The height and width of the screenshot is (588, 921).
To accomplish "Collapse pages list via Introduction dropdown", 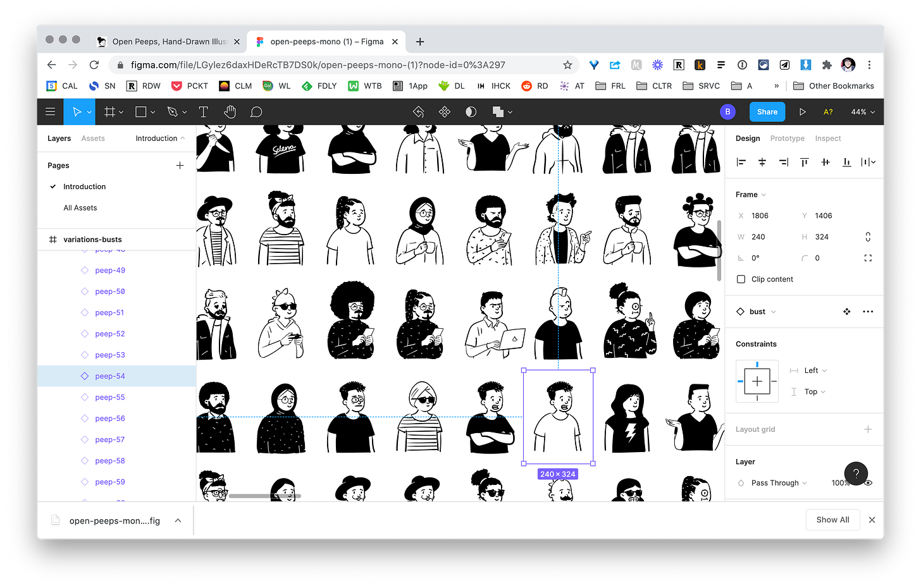I will pyautogui.click(x=160, y=138).
